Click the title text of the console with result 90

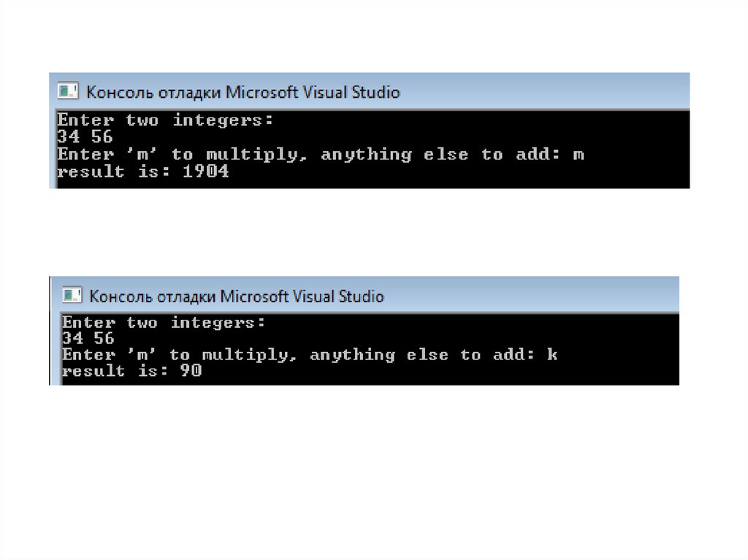coord(236,296)
